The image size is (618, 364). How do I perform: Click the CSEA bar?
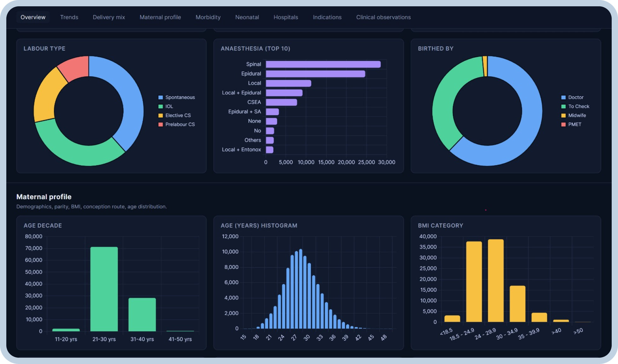point(281,102)
